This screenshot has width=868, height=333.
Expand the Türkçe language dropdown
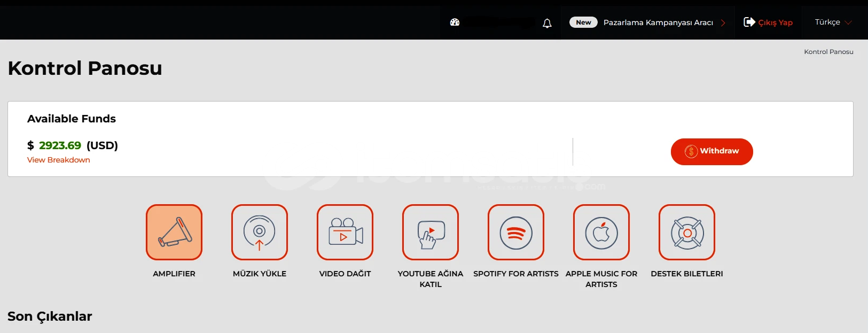click(x=833, y=22)
